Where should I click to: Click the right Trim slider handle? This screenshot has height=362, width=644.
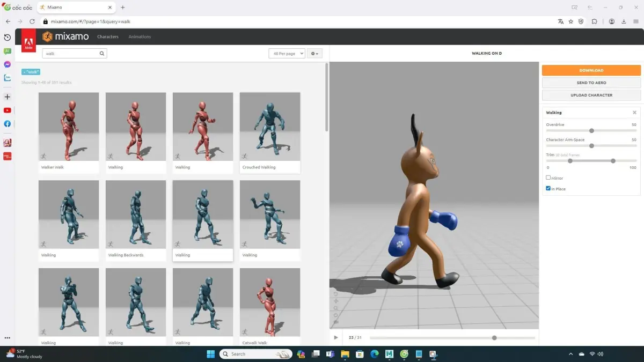coord(613,160)
